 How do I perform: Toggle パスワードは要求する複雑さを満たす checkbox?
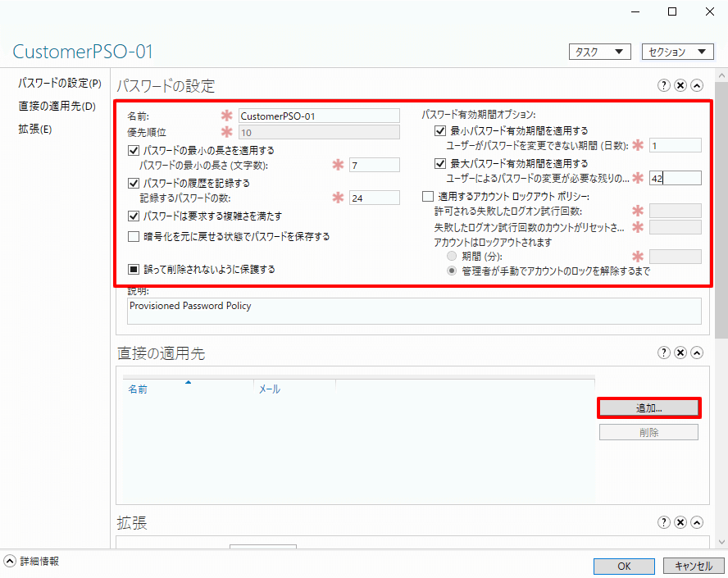tap(134, 216)
